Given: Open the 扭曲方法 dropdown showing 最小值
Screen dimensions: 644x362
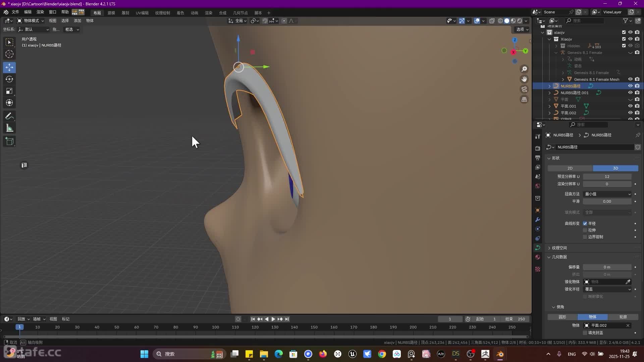Looking at the screenshot, I should pyautogui.click(x=607, y=194).
